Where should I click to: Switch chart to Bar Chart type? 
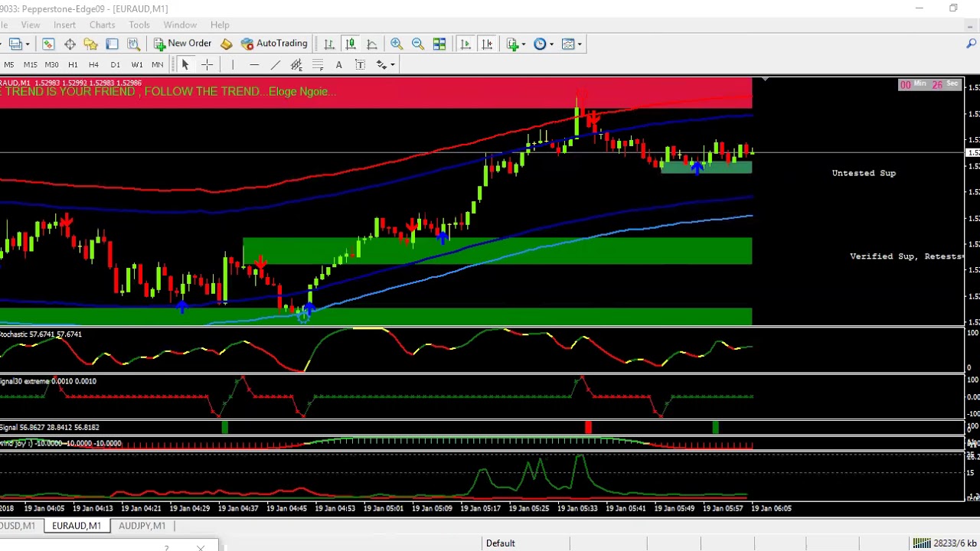(x=329, y=44)
